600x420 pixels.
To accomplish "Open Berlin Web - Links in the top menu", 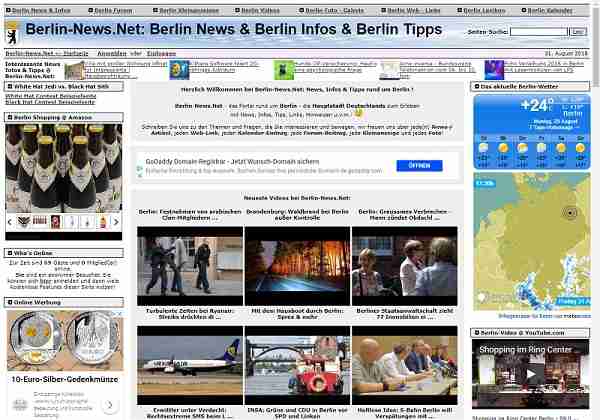I will [x=414, y=10].
